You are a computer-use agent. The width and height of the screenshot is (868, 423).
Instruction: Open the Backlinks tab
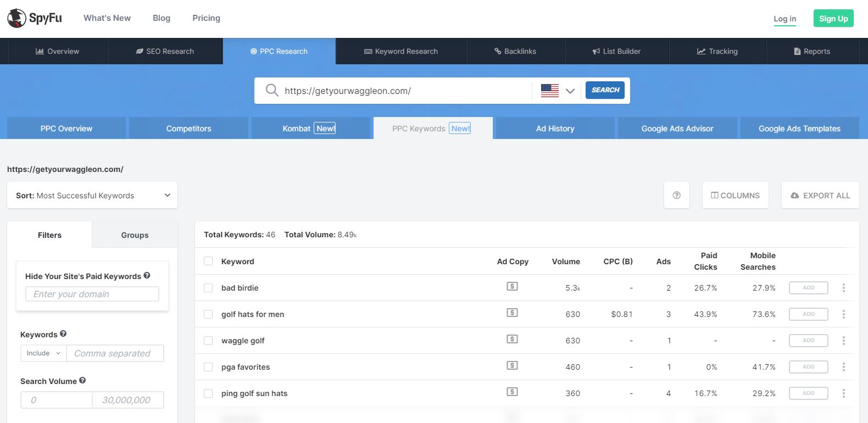click(x=515, y=51)
